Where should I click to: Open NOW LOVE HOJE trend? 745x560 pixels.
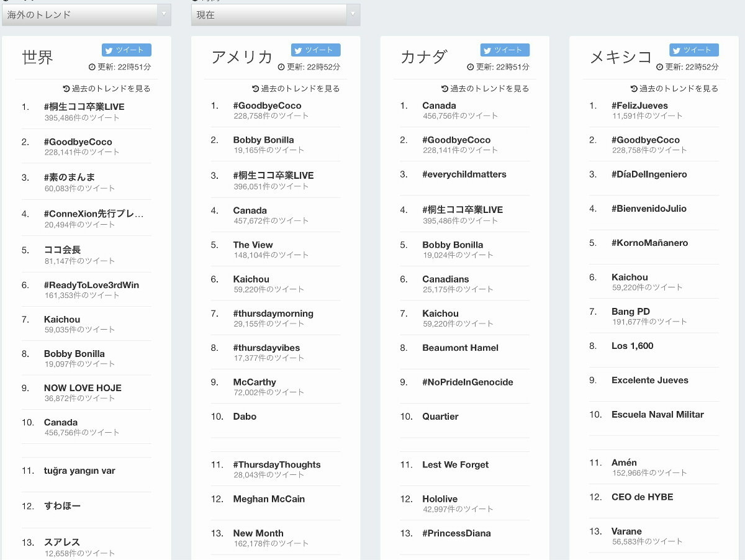[83, 388]
